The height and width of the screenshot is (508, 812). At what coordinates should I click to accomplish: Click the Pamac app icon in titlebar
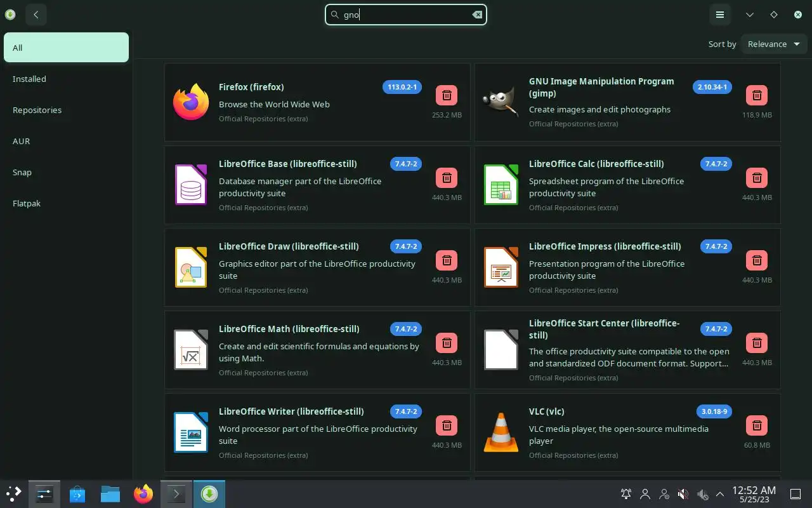coord(10,15)
